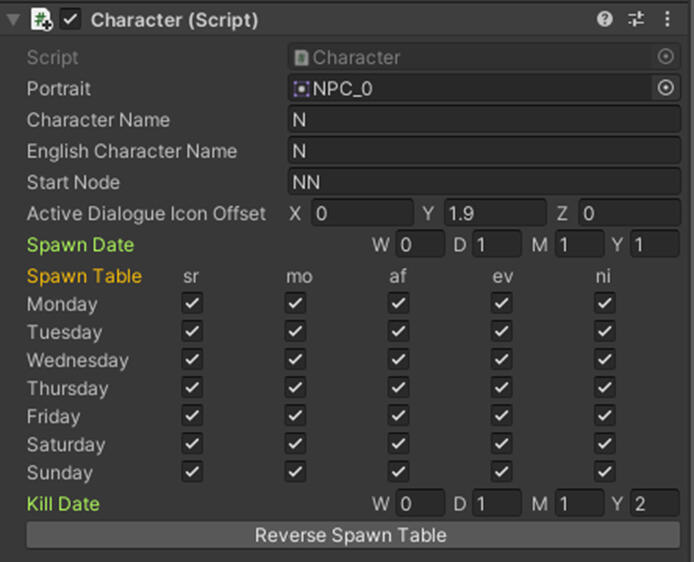694x562 pixels.
Task: Click the C# script icon in header
Action: (42, 19)
